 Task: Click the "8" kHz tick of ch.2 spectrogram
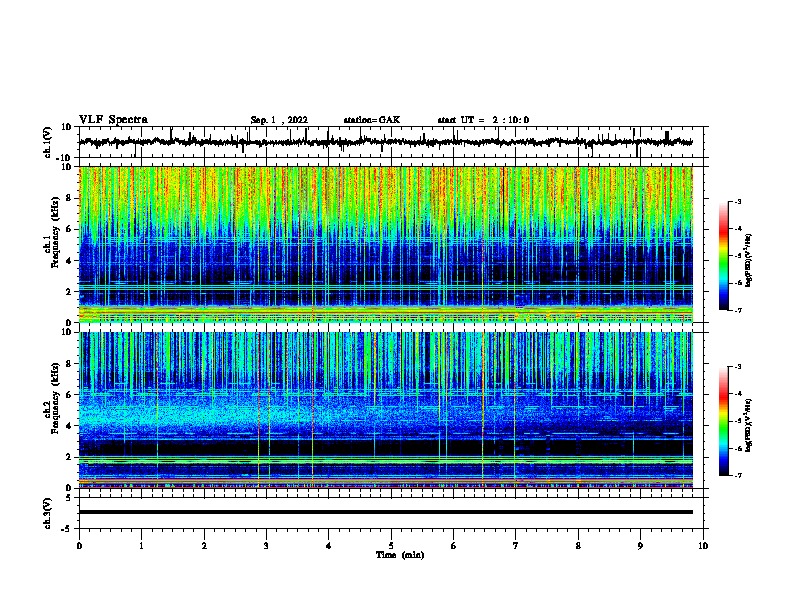pos(70,364)
